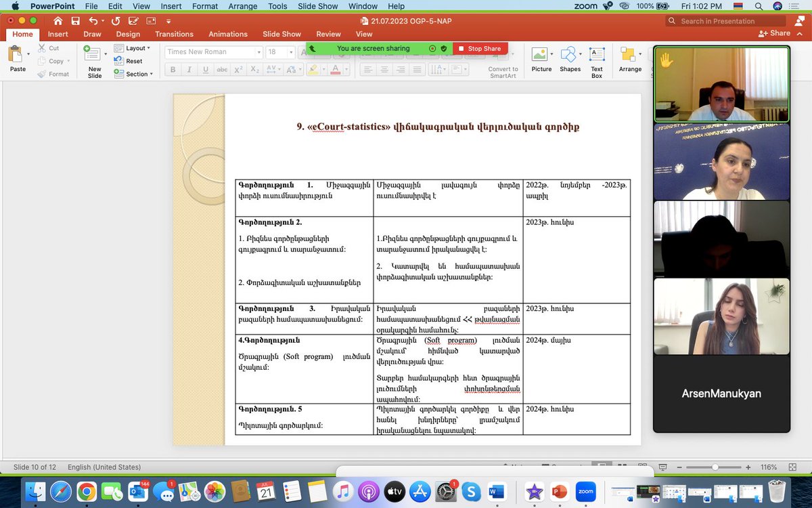Open the Slide Show menu in menu bar

317,6
